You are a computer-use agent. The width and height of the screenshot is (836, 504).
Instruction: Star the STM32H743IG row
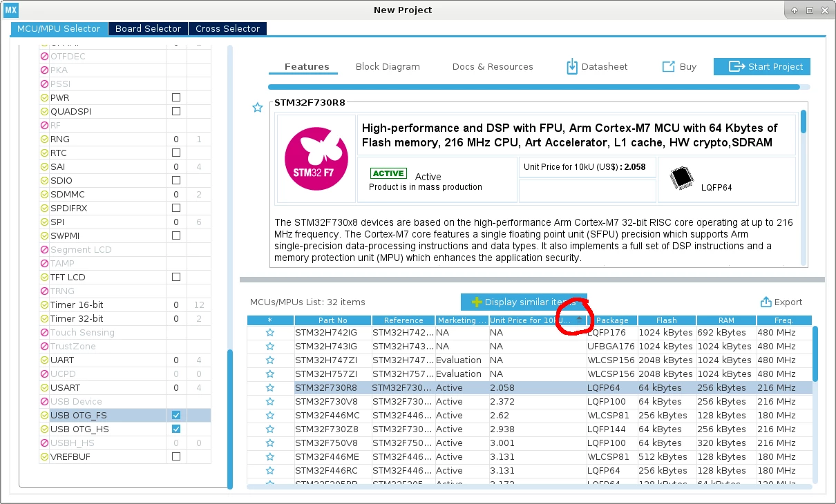tap(270, 346)
